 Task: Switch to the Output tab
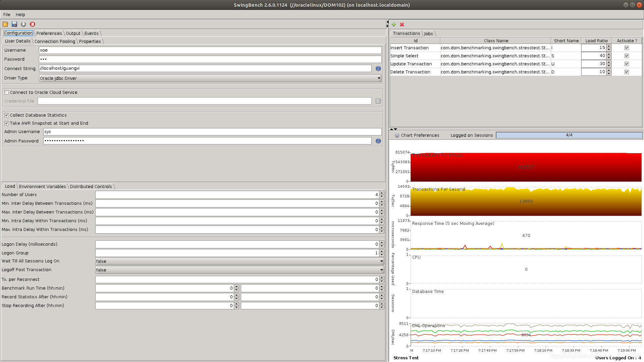(73, 34)
